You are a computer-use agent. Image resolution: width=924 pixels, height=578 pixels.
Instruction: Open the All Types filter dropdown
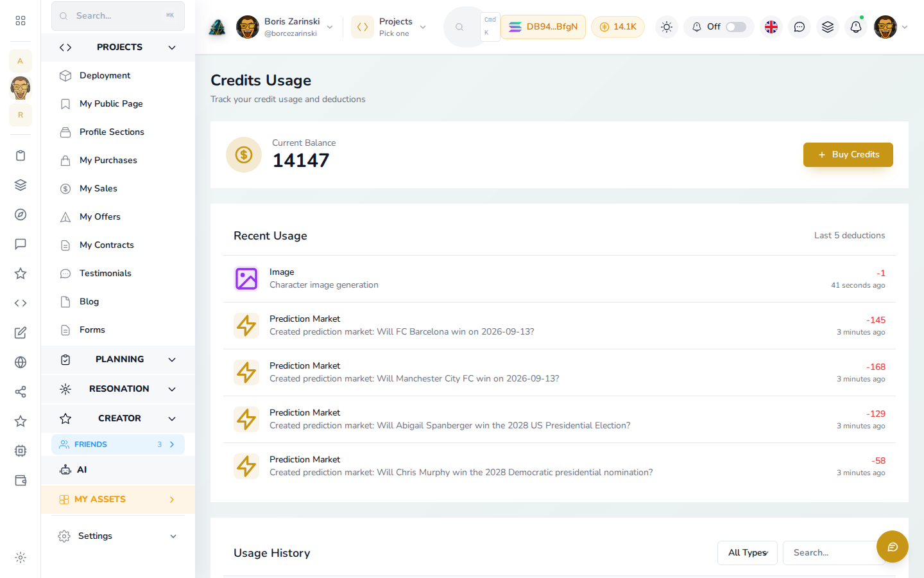coord(748,552)
